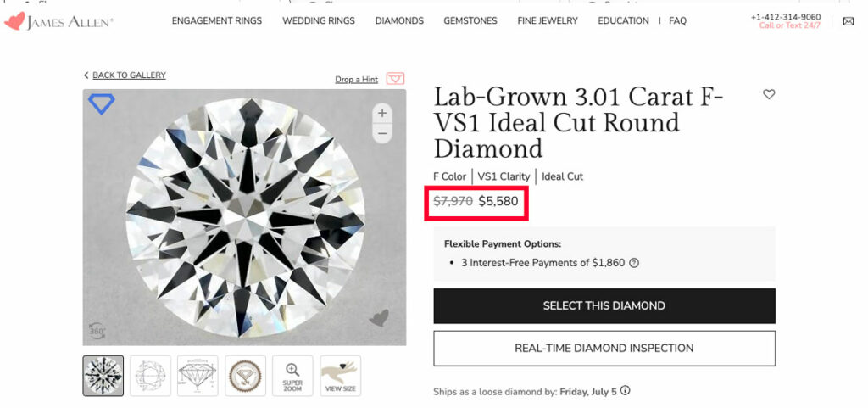
Task: Click the James Allen heart logo
Action: click(14, 21)
